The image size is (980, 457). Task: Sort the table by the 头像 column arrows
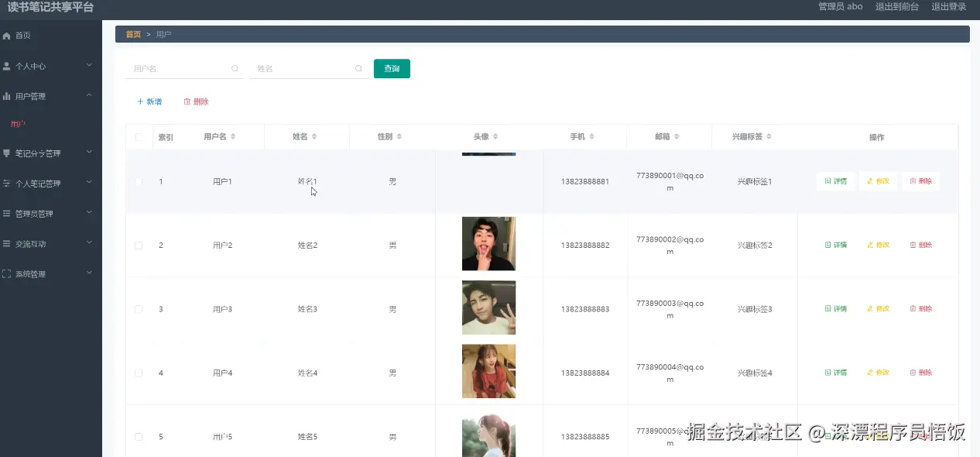495,136
